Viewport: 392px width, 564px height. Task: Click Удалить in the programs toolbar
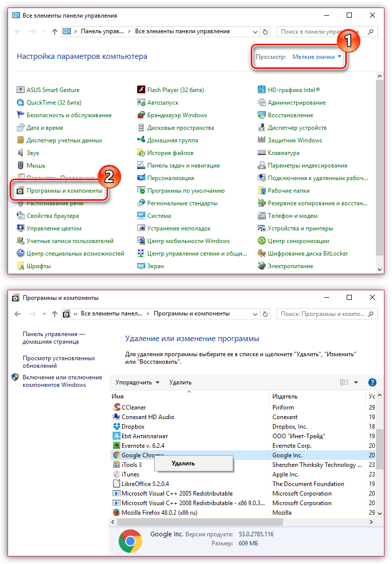click(x=180, y=382)
